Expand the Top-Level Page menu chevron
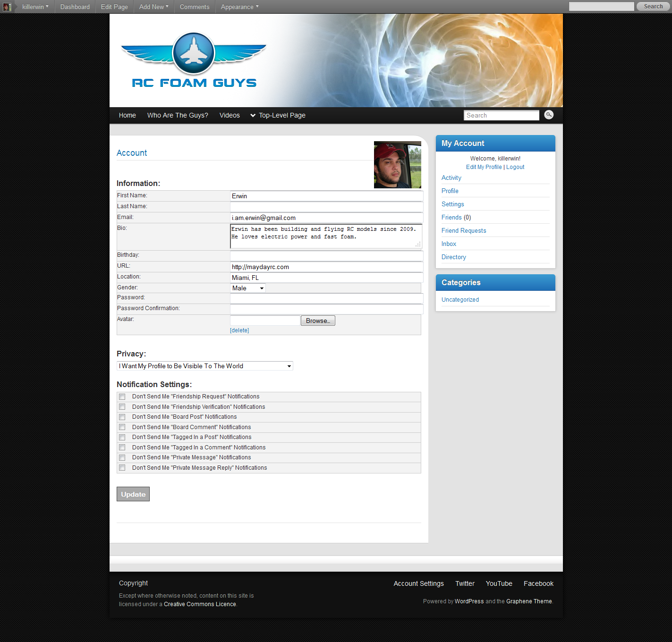The height and width of the screenshot is (642, 672). click(x=253, y=116)
